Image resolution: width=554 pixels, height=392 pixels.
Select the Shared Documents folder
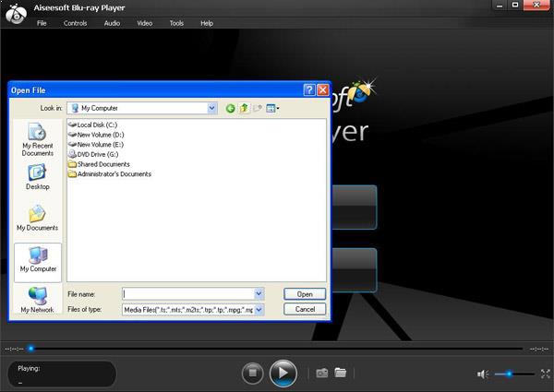[x=99, y=164]
